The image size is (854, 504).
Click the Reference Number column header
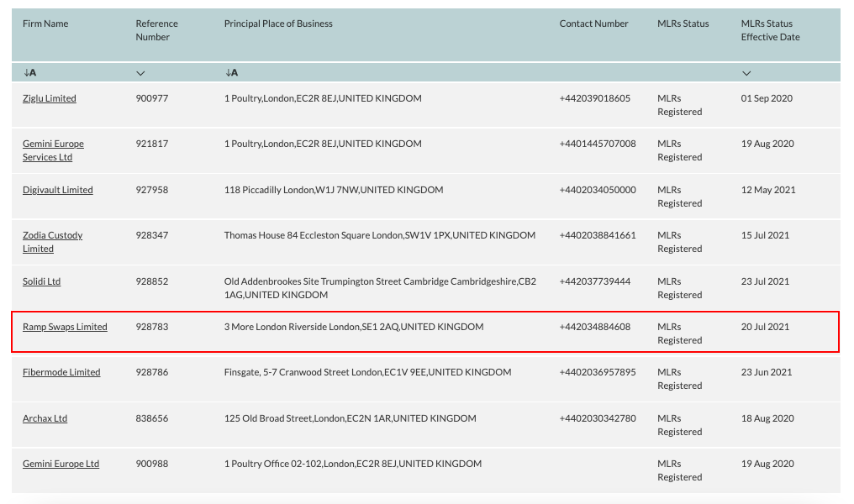(157, 30)
